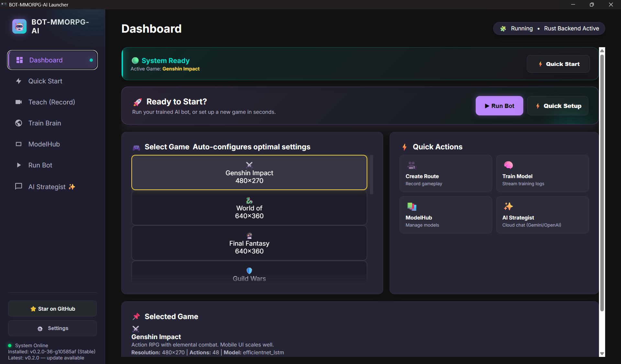Click the Star on GitHub button

click(52, 309)
